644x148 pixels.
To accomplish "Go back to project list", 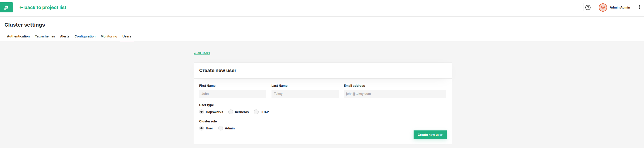I will pyautogui.click(x=43, y=7).
